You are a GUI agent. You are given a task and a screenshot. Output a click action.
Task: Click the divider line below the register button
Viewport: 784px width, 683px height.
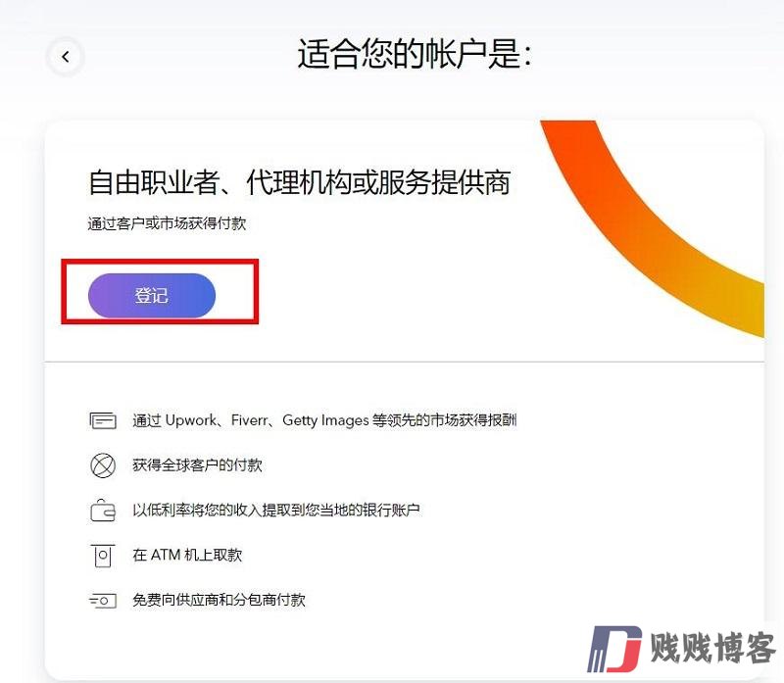point(405,361)
